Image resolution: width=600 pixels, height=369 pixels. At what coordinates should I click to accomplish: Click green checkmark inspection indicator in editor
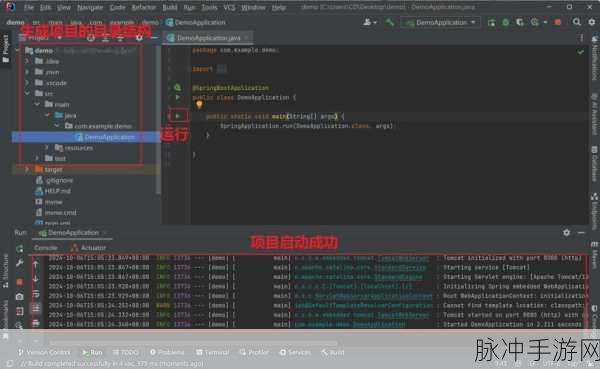tap(580, 51)
